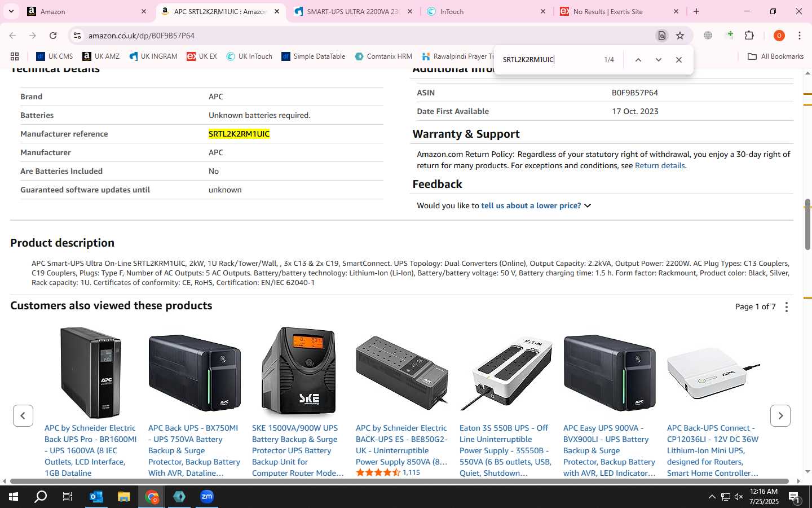Open UK EX bookmark
This screenshot has height=508, width=812.
click(x=202, y=56)
